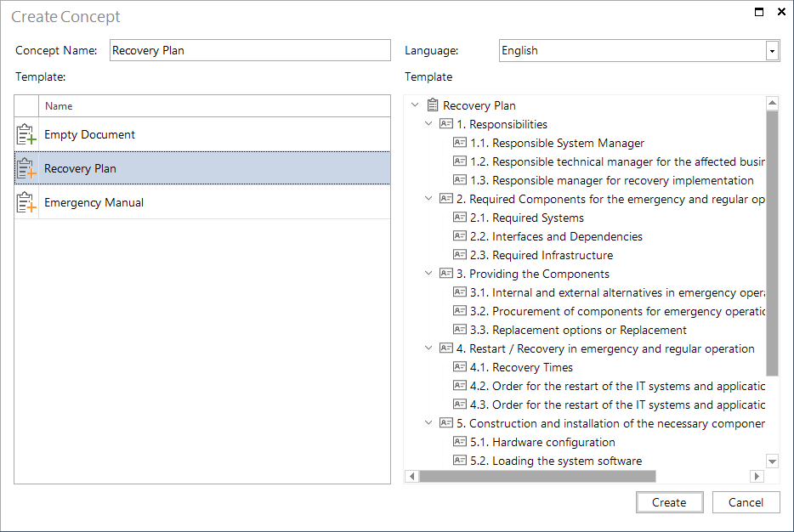794x532 pixels.
Task: Click the Recovery Plan root clipboard icon
Action: (x=433, y=105)
